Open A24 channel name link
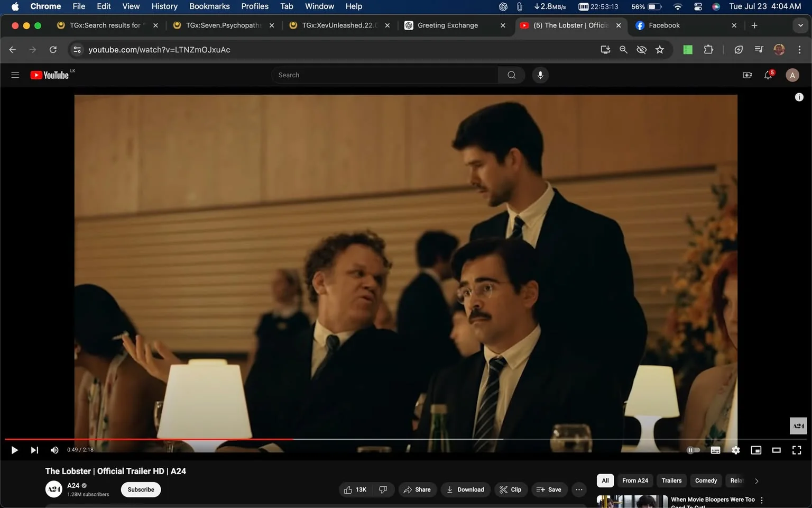812x508 pixels. pyautogui.click(x=73, y=485)
